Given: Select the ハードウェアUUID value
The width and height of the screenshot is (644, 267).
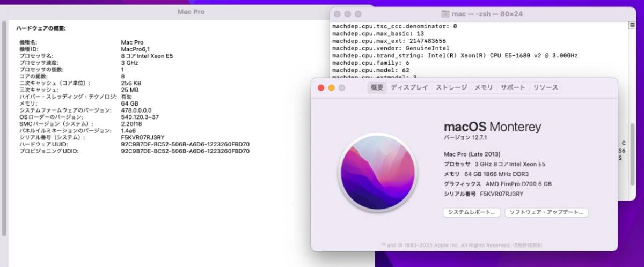Looking at the screenshot, I should click(x=185, y=145).
